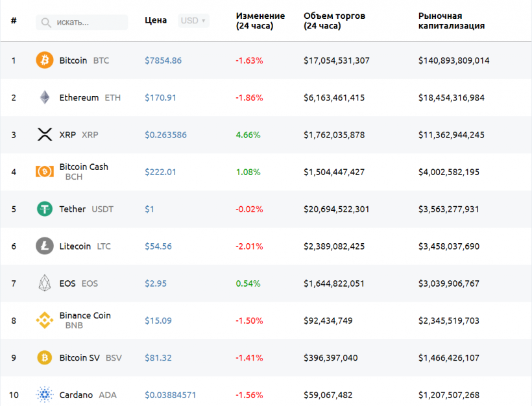Screen dimensions: 532x406
Task: Sort by the Цена column header
Action: point(156,20)
